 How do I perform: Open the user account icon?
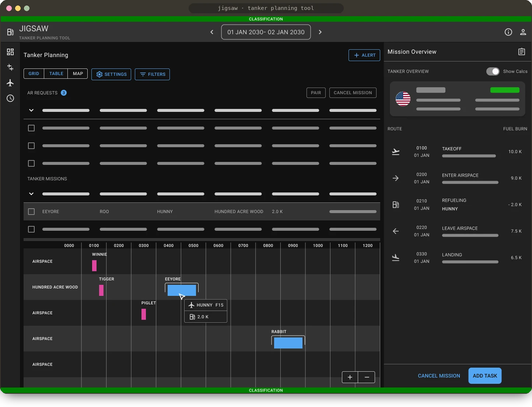click(523, 32)
